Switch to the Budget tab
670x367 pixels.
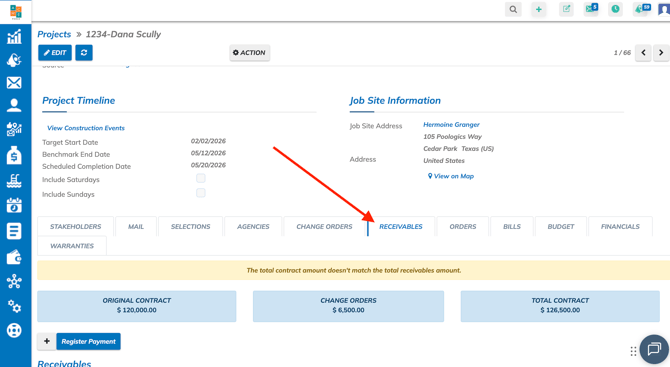561,226
